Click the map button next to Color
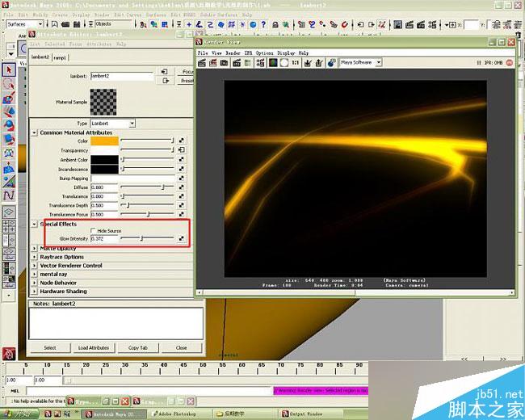525x420 pixels. tap(183, 141)
